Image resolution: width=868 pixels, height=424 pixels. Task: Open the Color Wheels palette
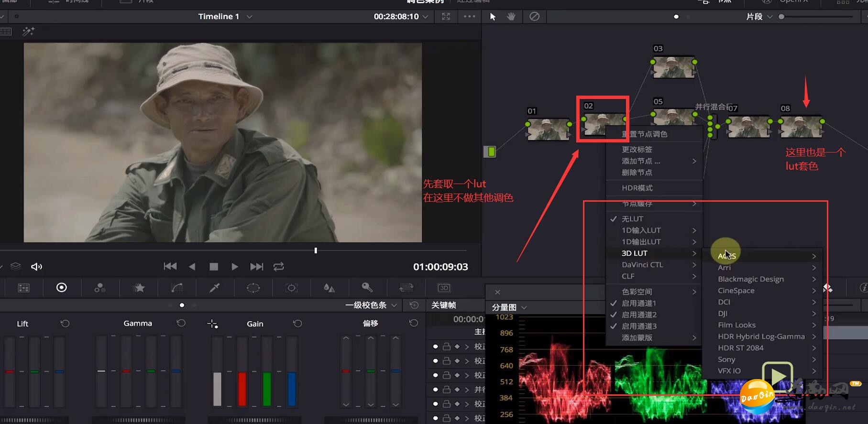[x=62, y=287]
